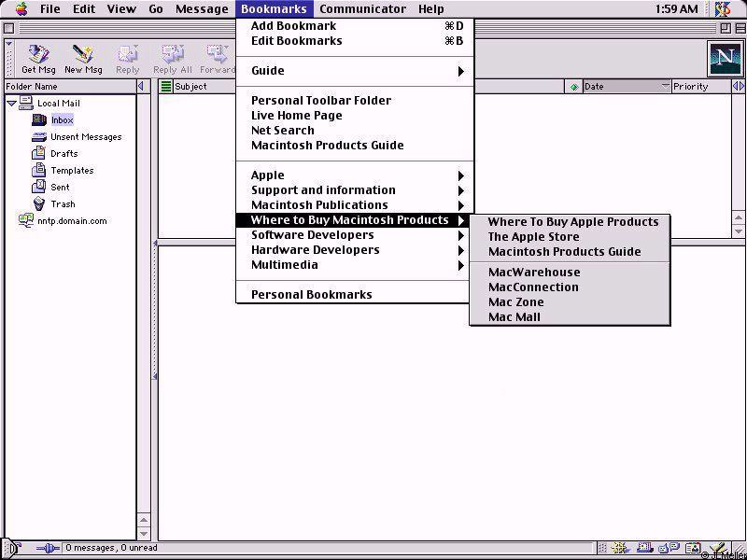Open Discussions icon in component bar
Image resolution: width=747 pixels, height=560 pixels.
point(669,548)
